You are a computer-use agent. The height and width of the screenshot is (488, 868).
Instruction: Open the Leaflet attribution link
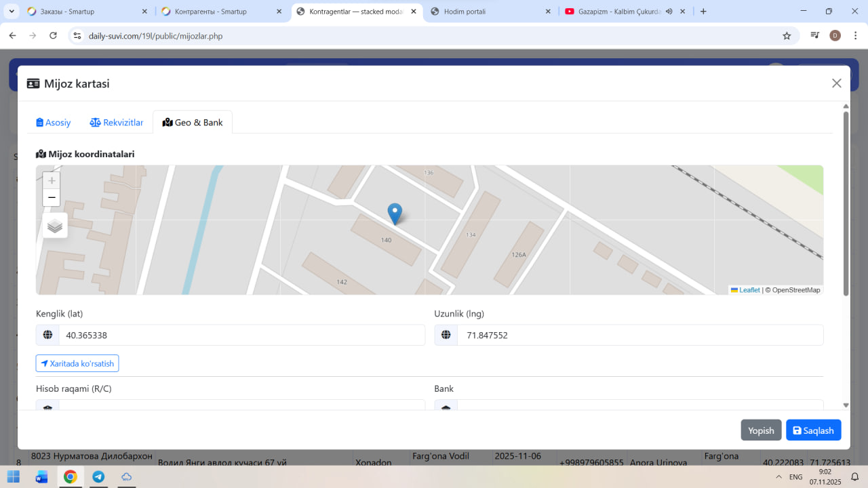click(749, 290)
